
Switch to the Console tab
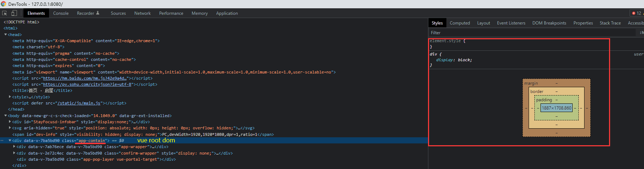tap(61, 13)
